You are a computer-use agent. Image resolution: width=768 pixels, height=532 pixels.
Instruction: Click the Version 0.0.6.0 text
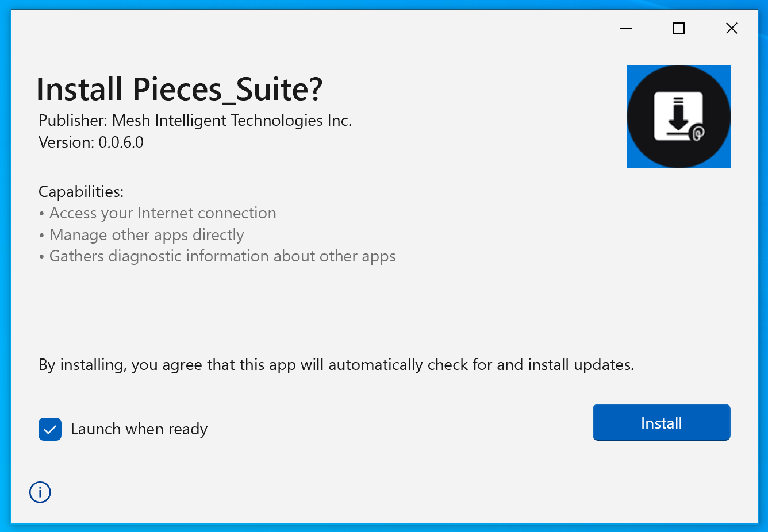90,142
